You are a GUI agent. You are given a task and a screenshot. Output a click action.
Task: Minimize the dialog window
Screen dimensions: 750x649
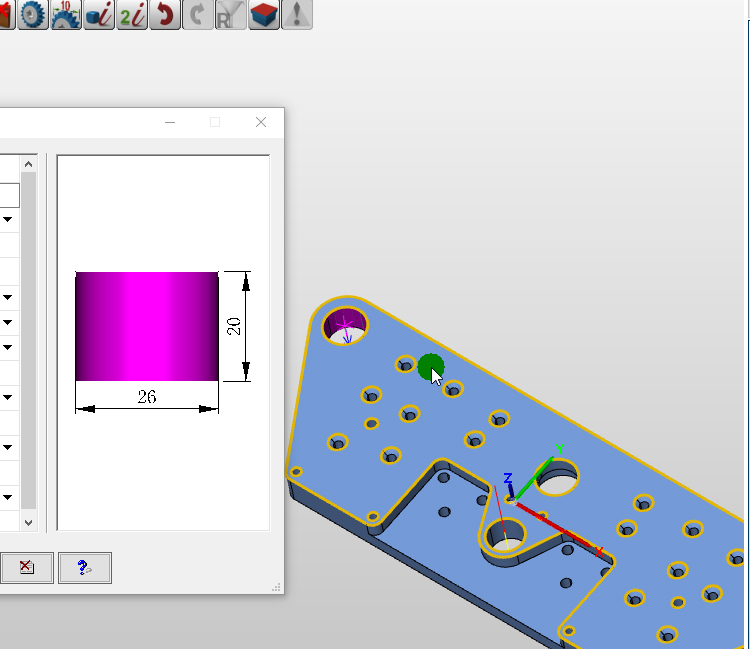[170, 122]
